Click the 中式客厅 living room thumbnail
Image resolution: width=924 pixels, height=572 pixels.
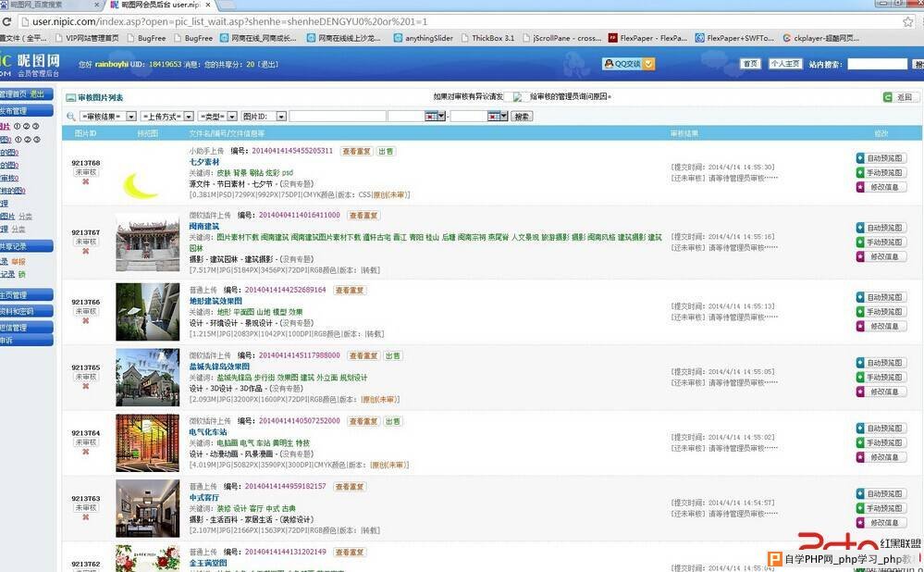147,508
